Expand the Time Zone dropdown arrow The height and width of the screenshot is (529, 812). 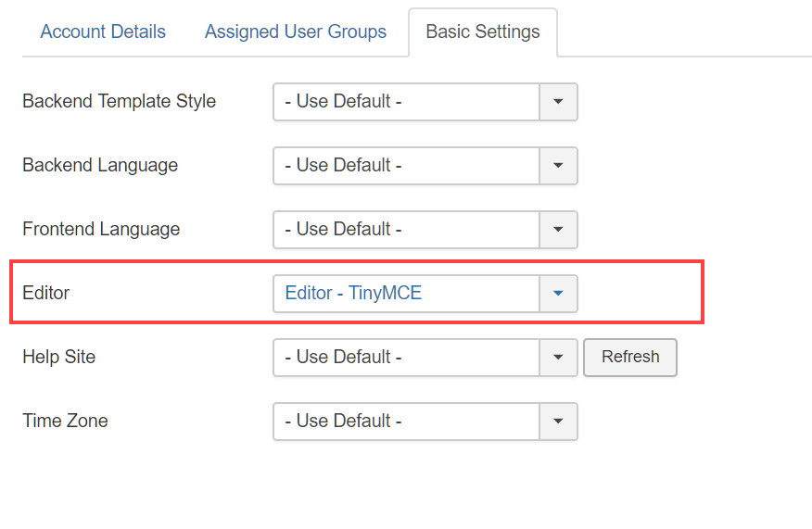pyautogui.click(x=558, y=422)
